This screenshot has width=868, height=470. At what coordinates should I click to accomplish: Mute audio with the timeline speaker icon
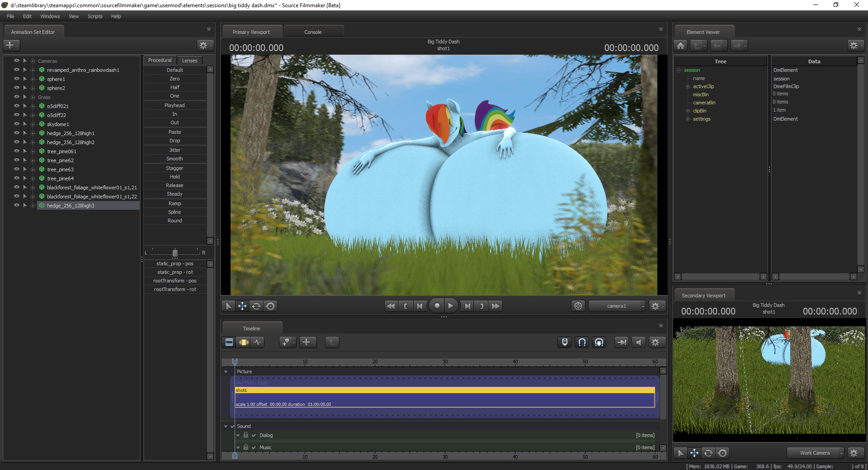[639, 342]
